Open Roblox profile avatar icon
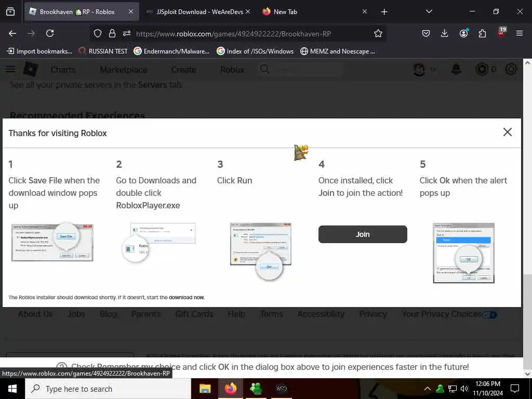This screenshot has height=399, width=532. (x=419, y=70)
